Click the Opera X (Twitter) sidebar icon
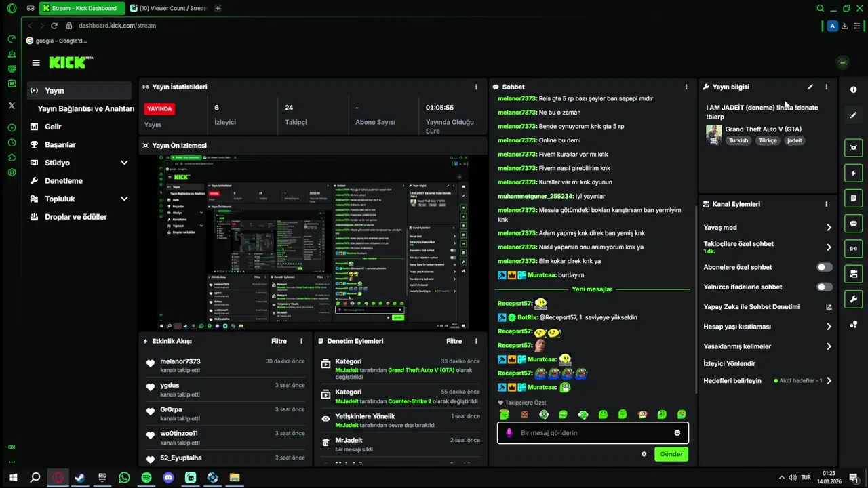 point(12,106)
